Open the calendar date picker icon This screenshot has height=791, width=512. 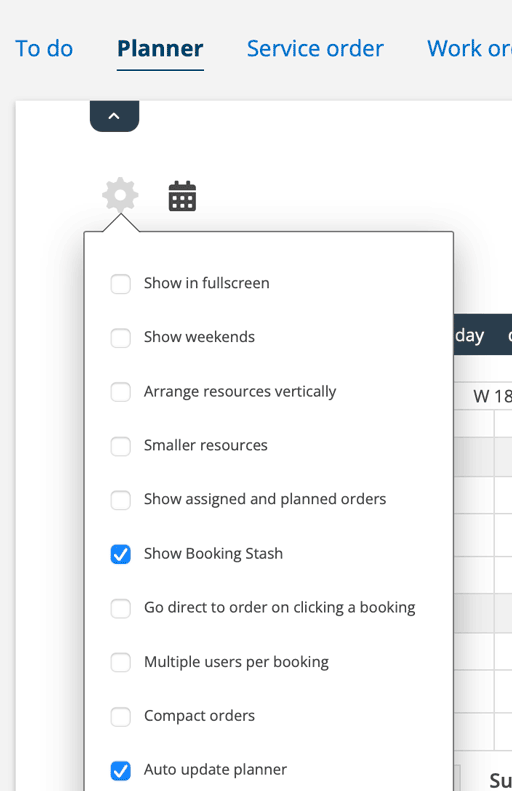coord(182,196)
